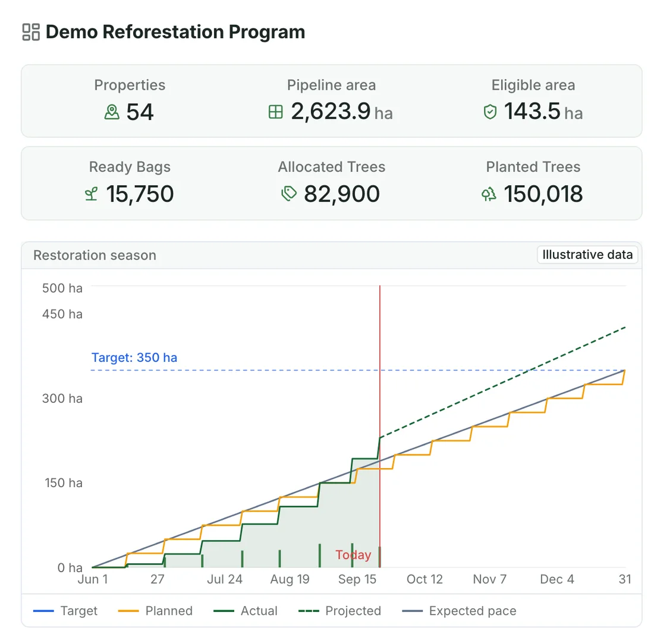Click the Pipeline area value 2,623.9
The height and width of the screenshot is (644, 654).
[x=331, y=111]
